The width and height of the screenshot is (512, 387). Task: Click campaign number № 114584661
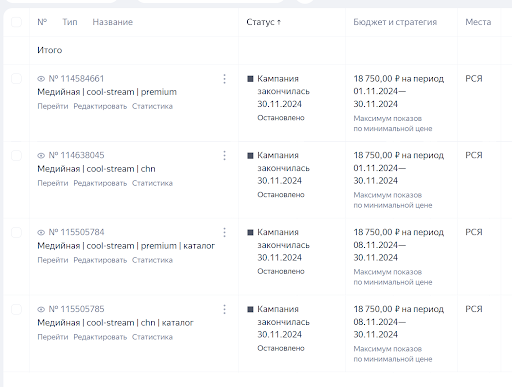[76, 79]
